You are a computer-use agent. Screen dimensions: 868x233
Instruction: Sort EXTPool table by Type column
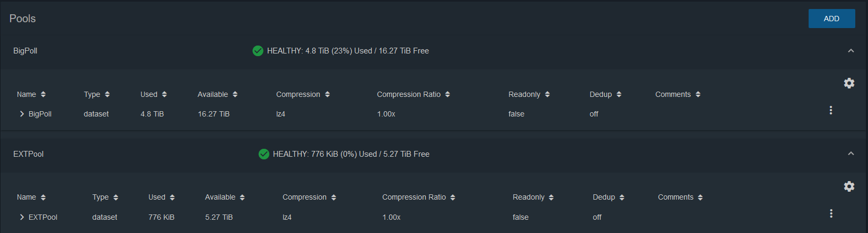[105, 197]
